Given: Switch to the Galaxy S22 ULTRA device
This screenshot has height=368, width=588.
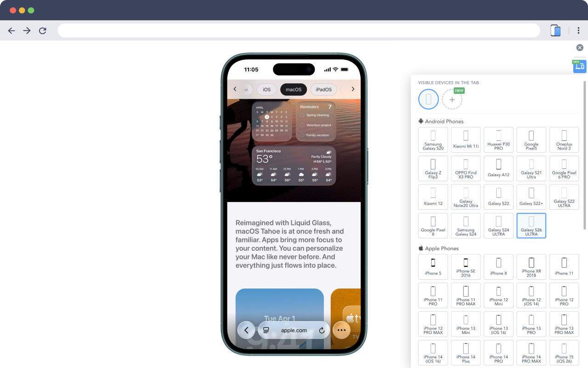Looking at the screenshot, I should coord(564,197).
